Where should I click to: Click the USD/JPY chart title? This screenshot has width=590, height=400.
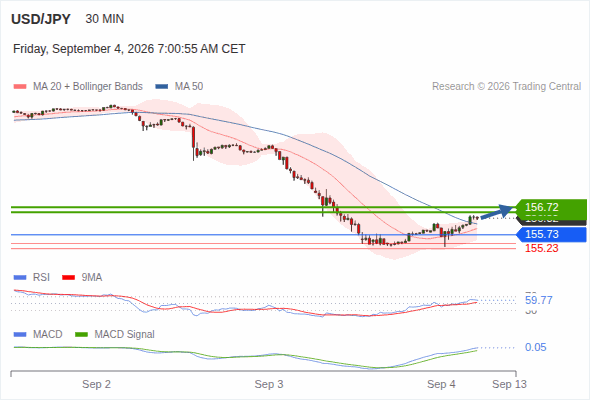pyautogui.click(x=41, y=19)
